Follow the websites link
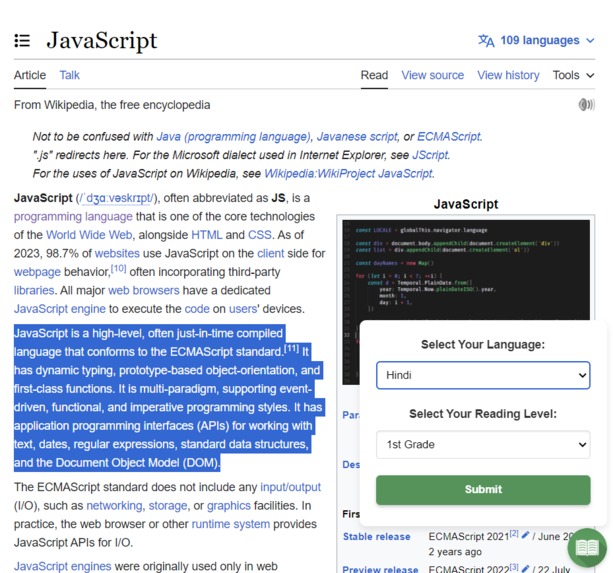This screenshot has height=573, width=613. pos(117,253)
